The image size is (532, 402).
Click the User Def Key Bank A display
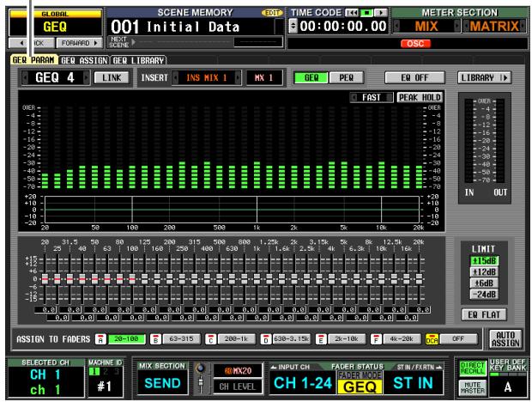click(508, 387)
